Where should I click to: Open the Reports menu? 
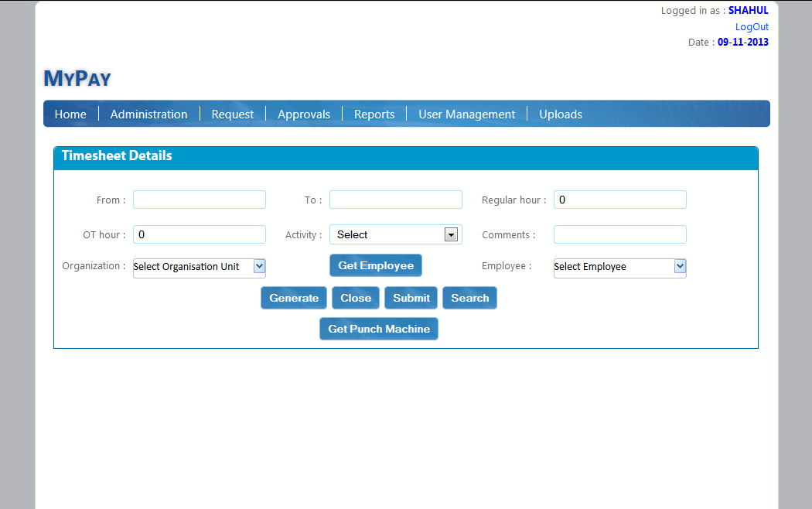pos(374,114)
